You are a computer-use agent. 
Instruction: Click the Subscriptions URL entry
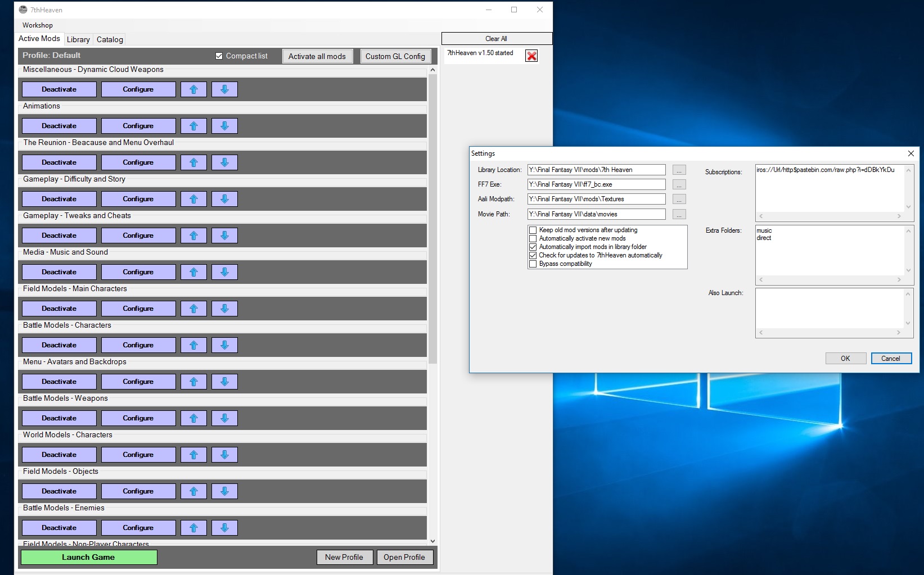pos(825,170)
